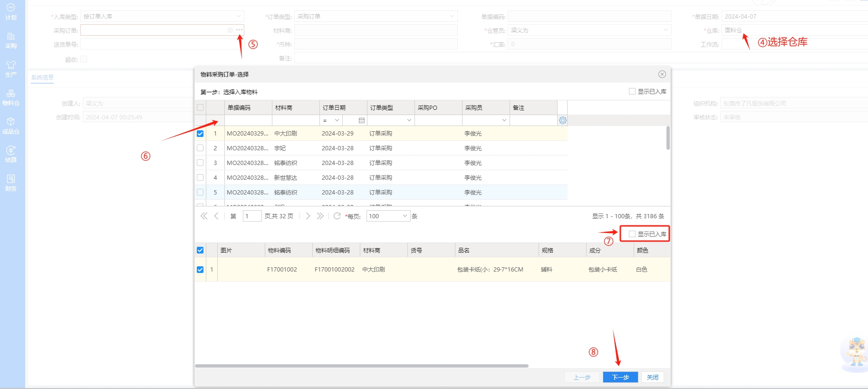868x389 pixels.
Task: Click the refresh icon in the pagination bar
Action: [x=337, y=216]
